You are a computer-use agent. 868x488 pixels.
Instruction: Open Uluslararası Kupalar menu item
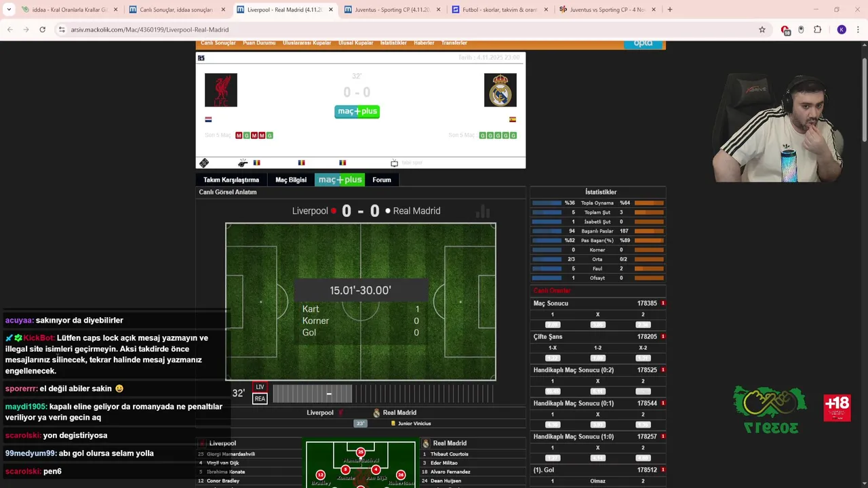click(307, 43)
